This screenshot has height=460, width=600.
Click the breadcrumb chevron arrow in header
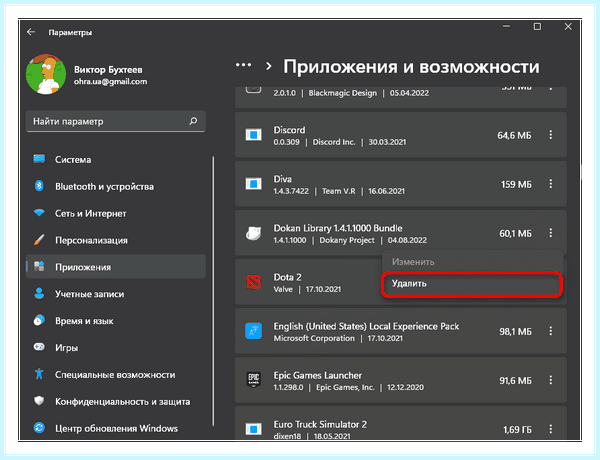pyautogui.click(x=269, y=67)
